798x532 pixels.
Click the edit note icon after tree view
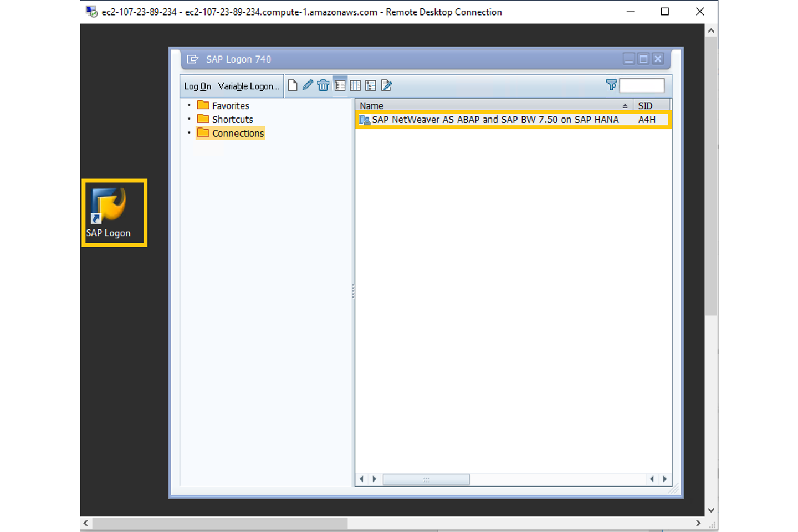(x=387, y=85)
